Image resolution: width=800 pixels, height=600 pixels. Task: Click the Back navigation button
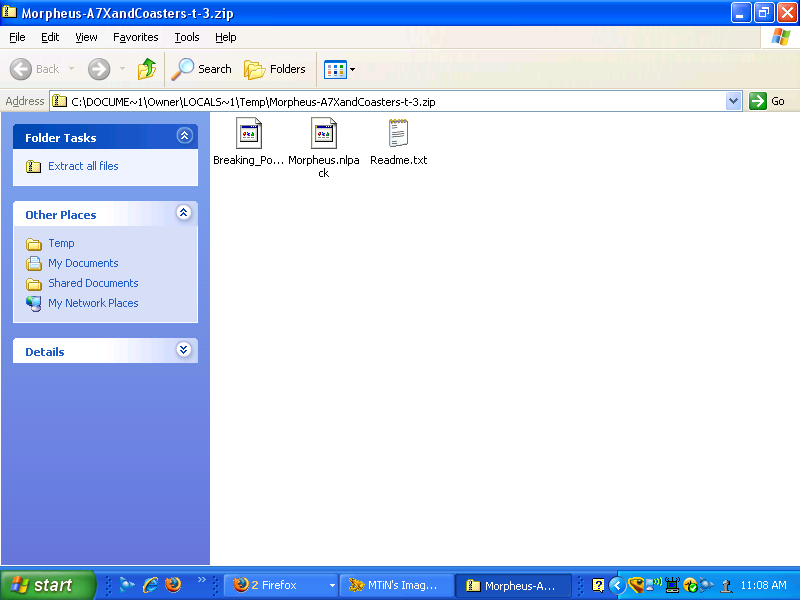pos(34,69)
